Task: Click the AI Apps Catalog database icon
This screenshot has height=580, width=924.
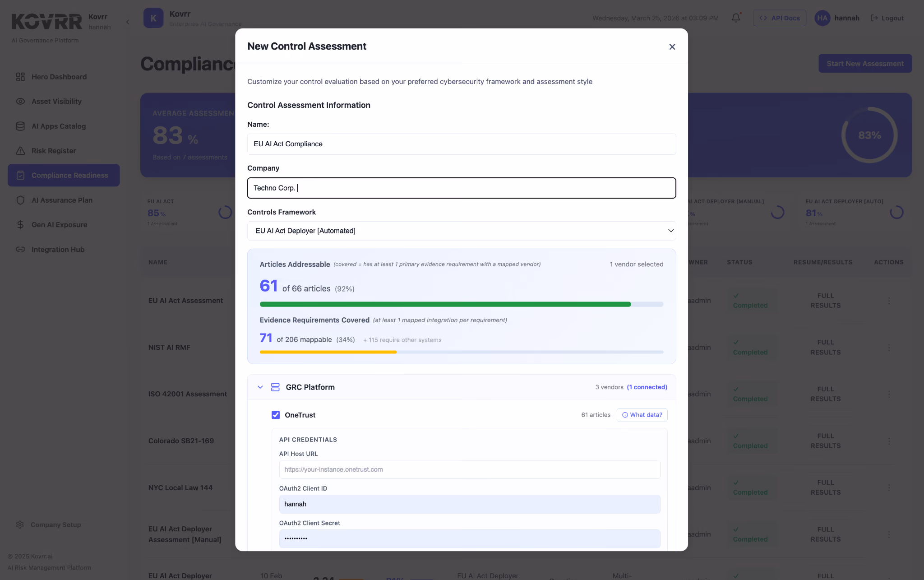Action: pyautogui.click(x=20, y=126)
